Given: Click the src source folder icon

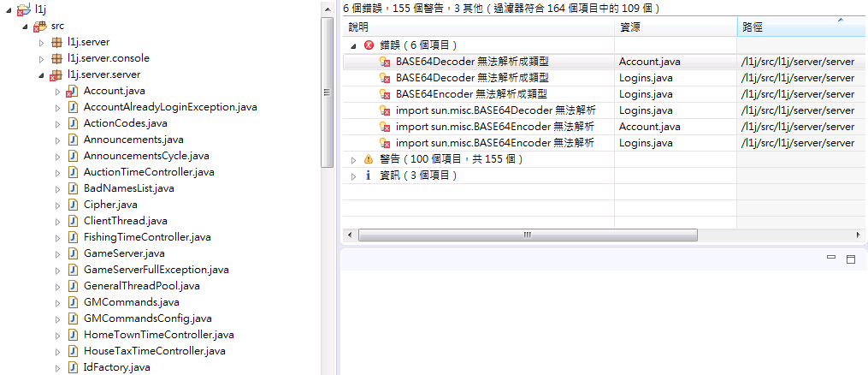Looking at the screenshot, I should [x=40, y=26].
